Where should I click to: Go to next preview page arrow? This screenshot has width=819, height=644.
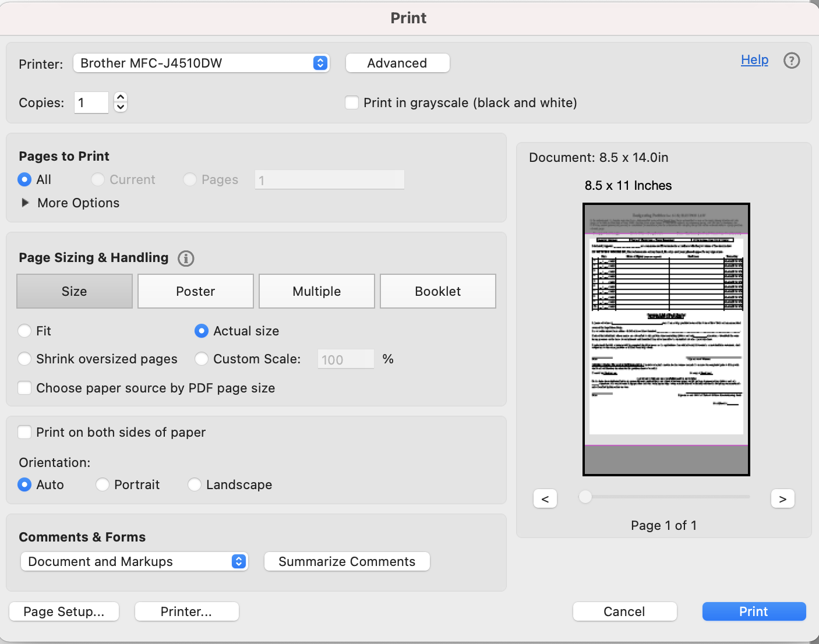coord(783,499)
